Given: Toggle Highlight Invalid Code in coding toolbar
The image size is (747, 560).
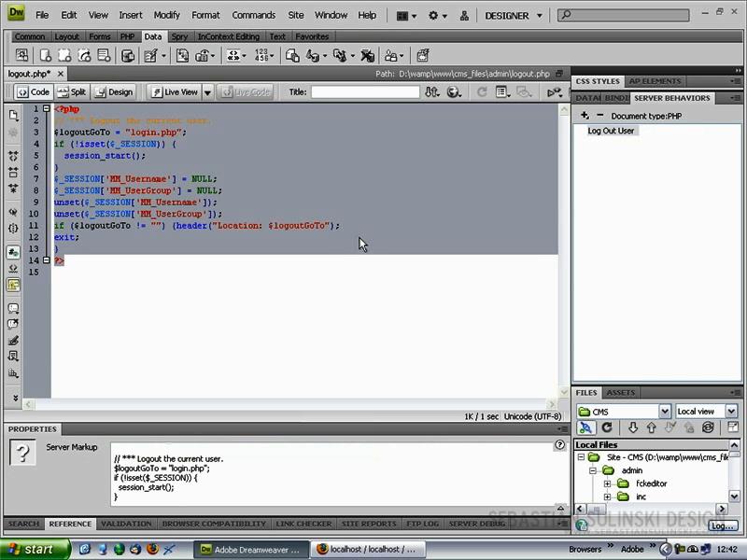Looking at the screenshot, I should pos(13,269).
